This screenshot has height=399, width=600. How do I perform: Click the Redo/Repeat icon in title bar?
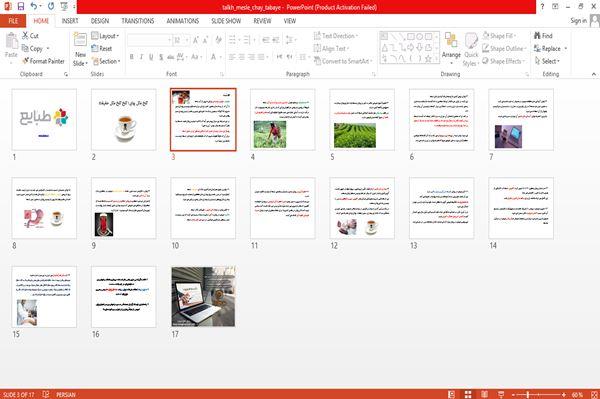[51, 6]
